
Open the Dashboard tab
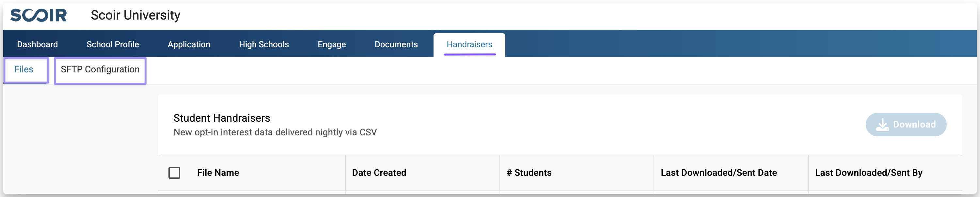pyautogui.click(x=37, y=44)
